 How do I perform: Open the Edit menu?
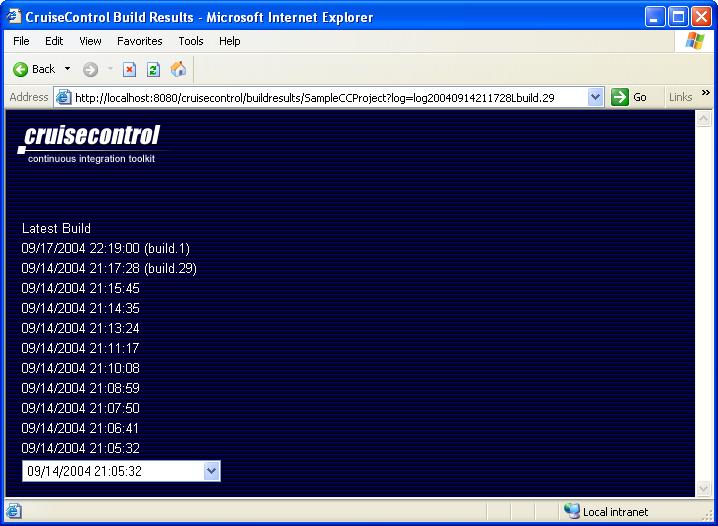pyautogui.click(x=54, y=41)
